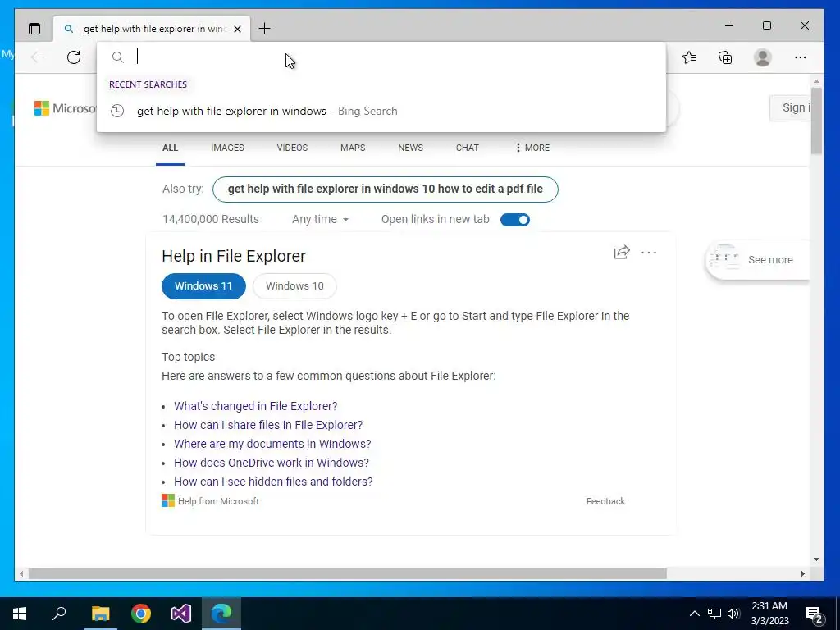Click the scroll down arrow
840x630 pixels.
816,559
